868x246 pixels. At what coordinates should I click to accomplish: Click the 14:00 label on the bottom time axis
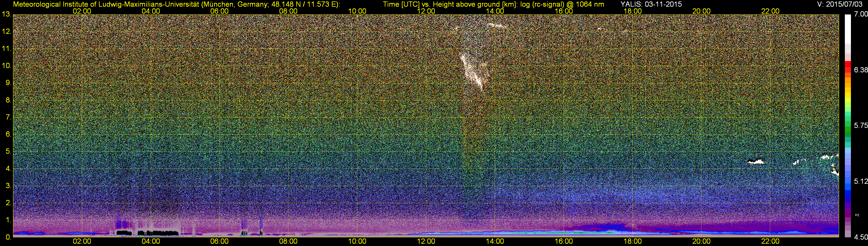pos(495,241)
